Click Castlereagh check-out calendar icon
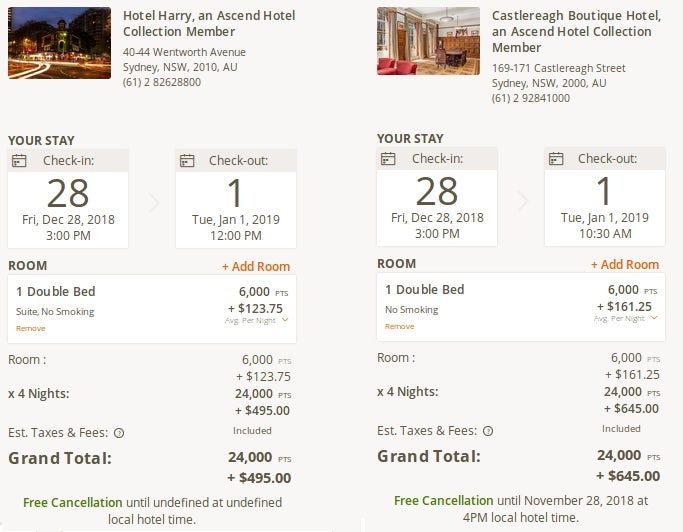 pos(556,159)
